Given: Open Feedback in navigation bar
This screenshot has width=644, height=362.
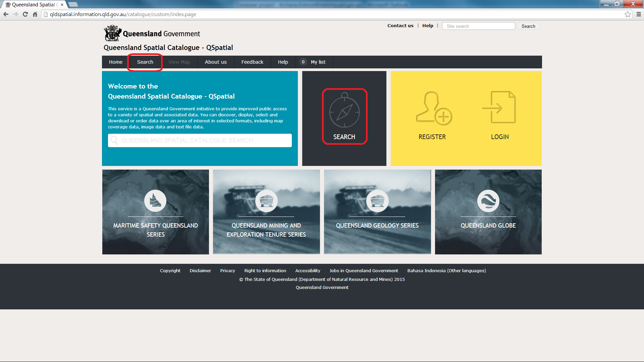Looking at the screenshot, I should (252, 62).
